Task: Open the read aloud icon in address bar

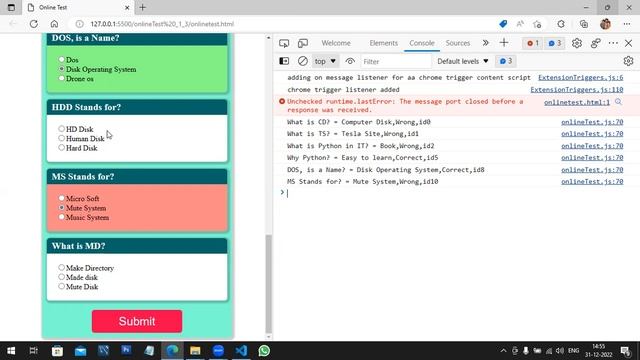Action: click(x=520, y=24)
